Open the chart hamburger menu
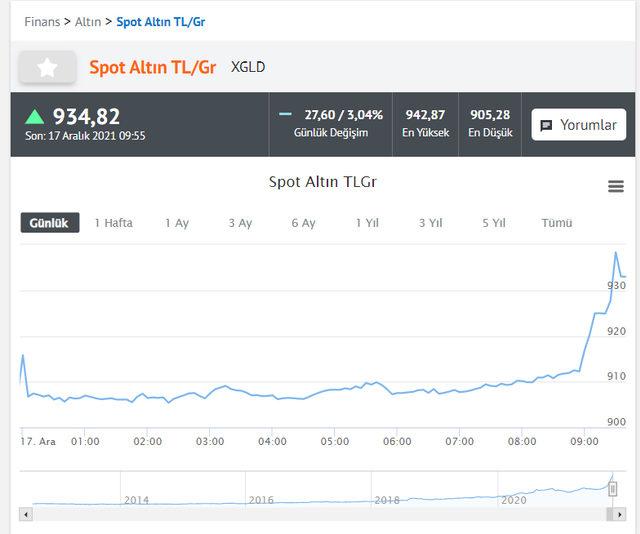Image resolution: width=640 pixels, height=534 pixels. 616,186
